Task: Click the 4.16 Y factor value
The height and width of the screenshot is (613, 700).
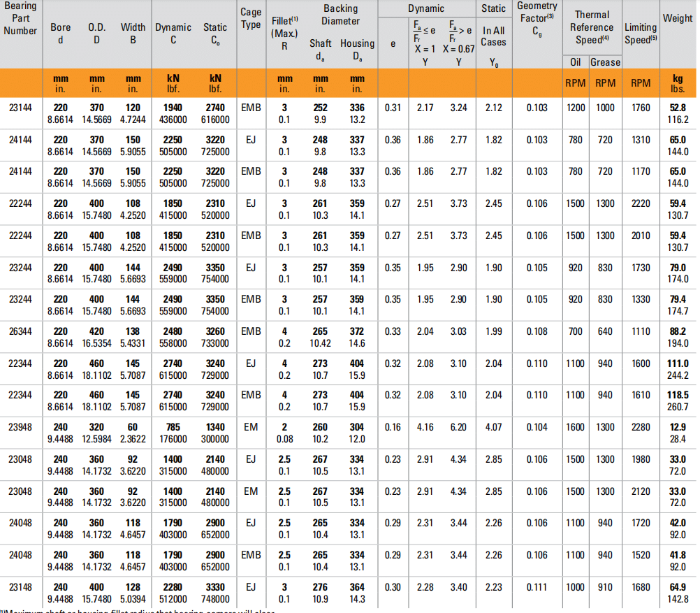Action: pos(425,427)
